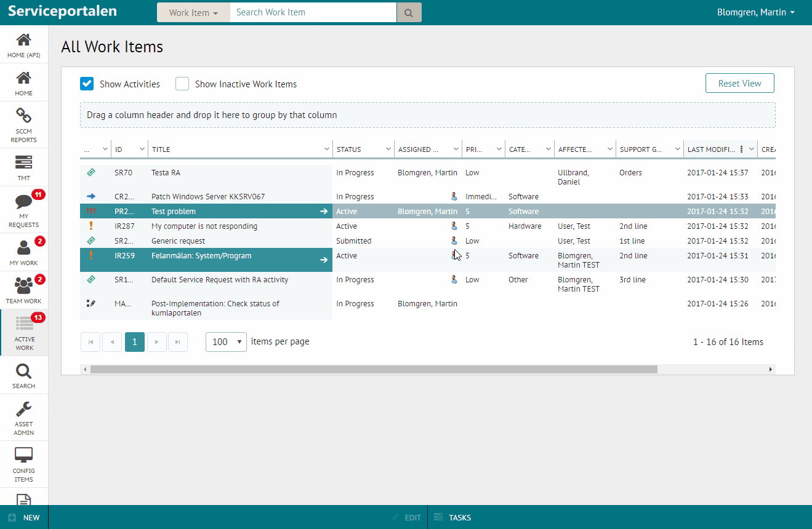Open the Status column filter menu
812x529 pixels.
pyautogui.click(x=388, y=149)
